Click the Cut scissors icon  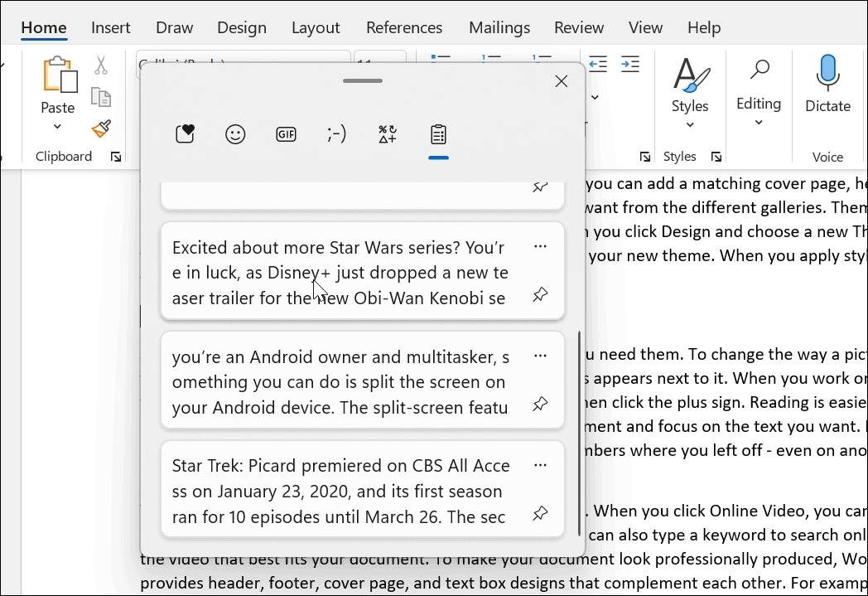(101, 65)
